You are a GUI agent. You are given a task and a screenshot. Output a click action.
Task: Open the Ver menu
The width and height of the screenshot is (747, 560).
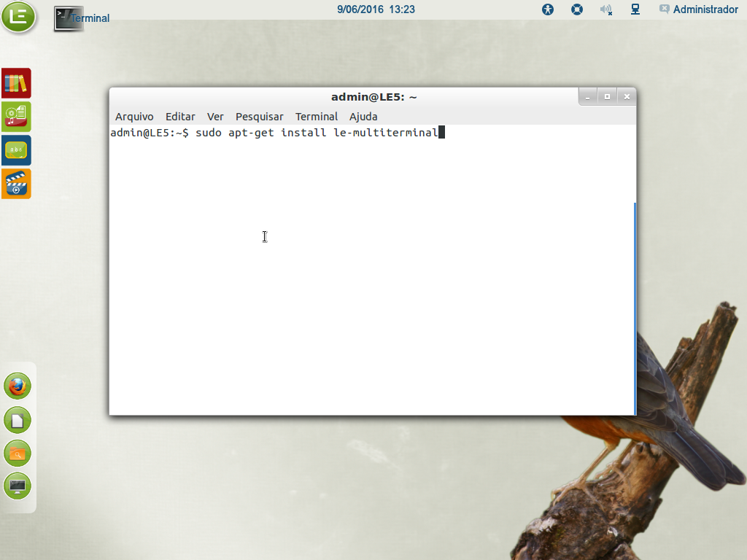[215, 117]
